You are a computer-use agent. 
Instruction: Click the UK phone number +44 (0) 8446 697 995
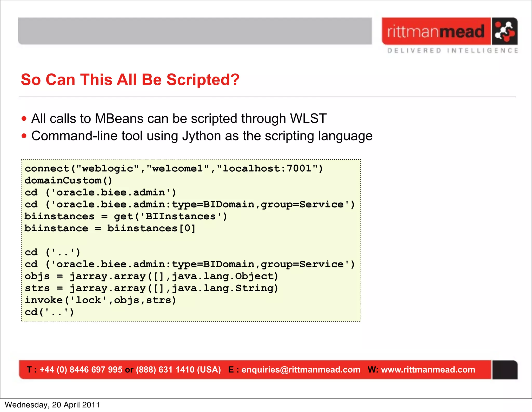[81, 369]
